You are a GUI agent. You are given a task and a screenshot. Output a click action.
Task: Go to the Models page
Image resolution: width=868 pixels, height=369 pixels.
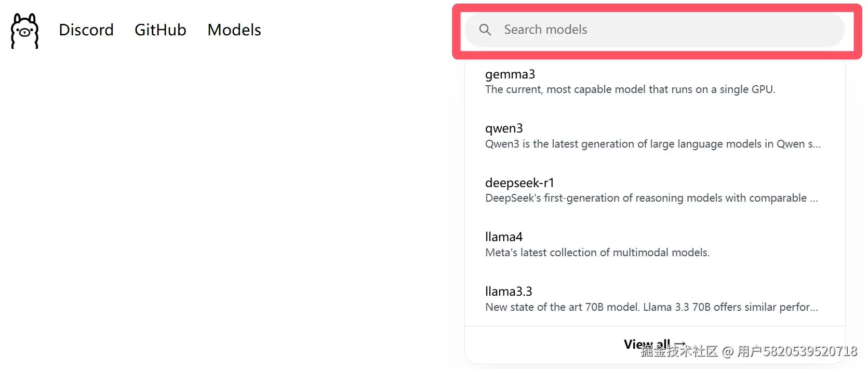(234, 30)
